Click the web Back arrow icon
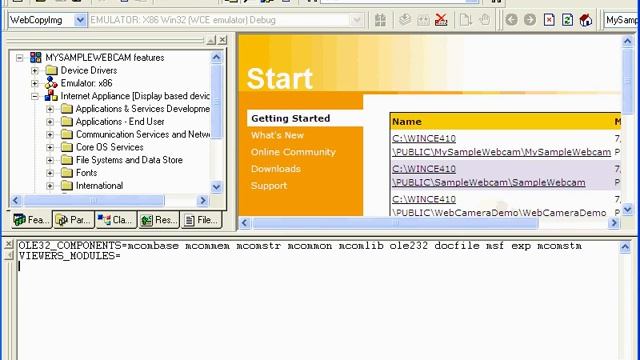Screen dimensions: 640x360 tap(511, 20)
